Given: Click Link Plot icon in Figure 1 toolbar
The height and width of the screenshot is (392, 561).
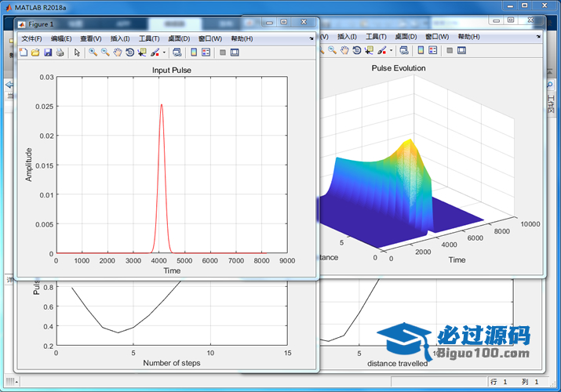Looking at the screenshot, I should 177,53.
